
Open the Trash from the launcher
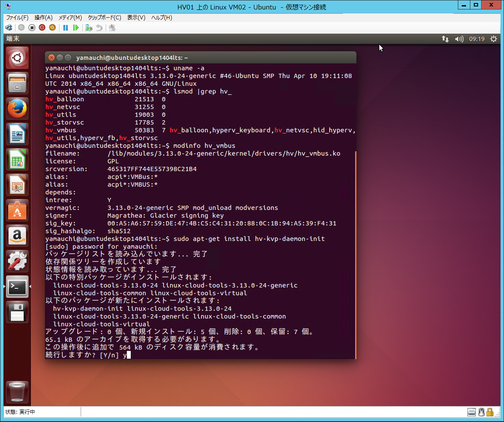[x=17, y=392]
